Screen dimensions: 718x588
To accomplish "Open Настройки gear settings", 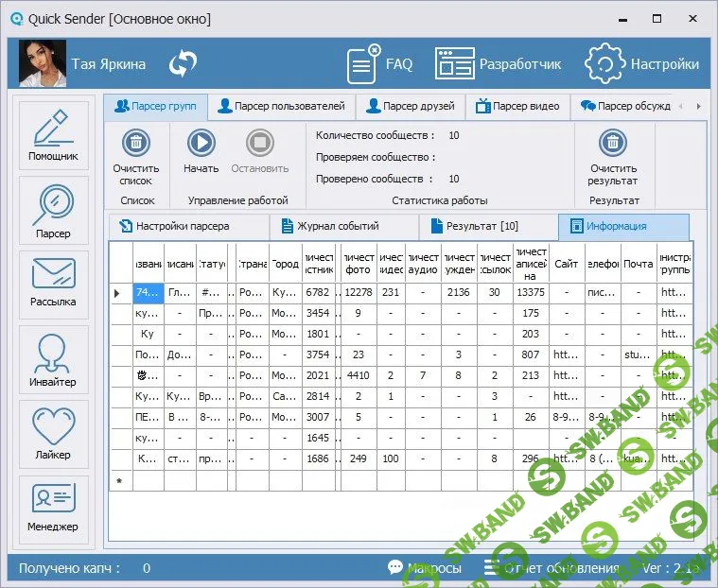I will [x=642, y=63].
